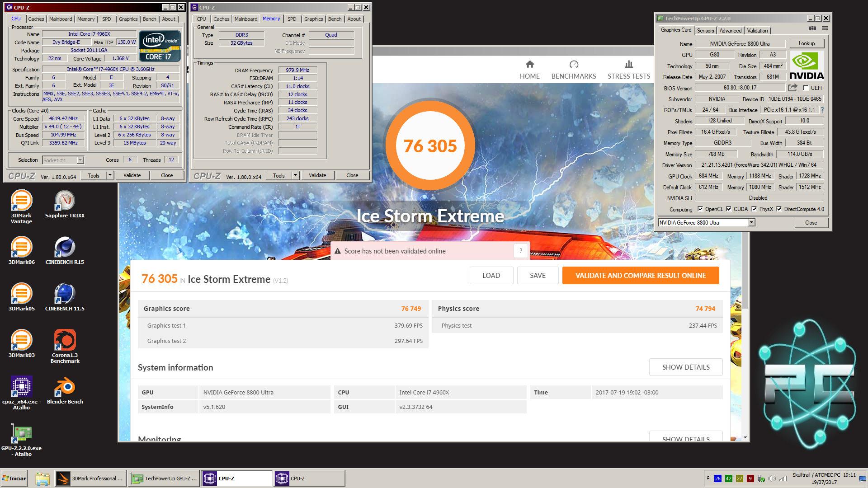
Task: Click SHOW DETAILS for System information
Action: tap(686, 367)
